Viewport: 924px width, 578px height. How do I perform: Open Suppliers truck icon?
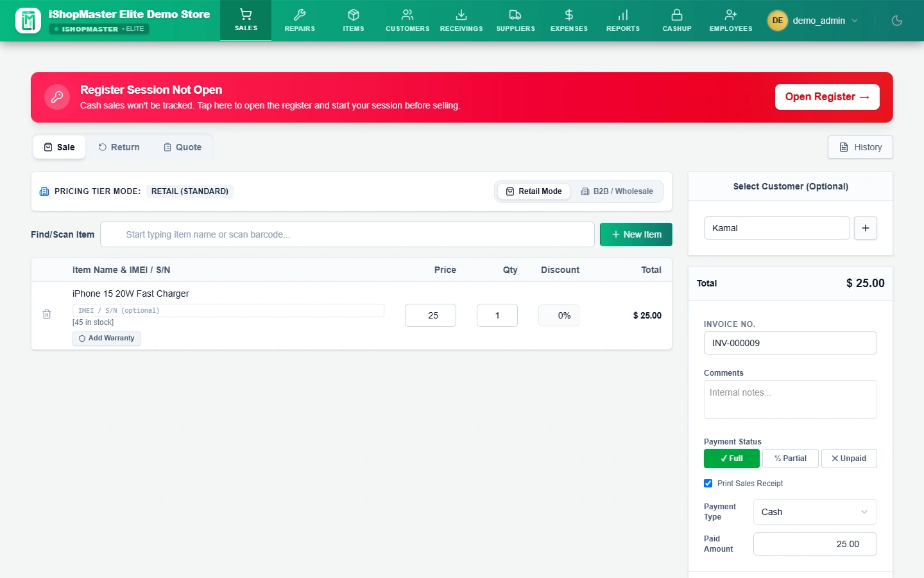515,15
